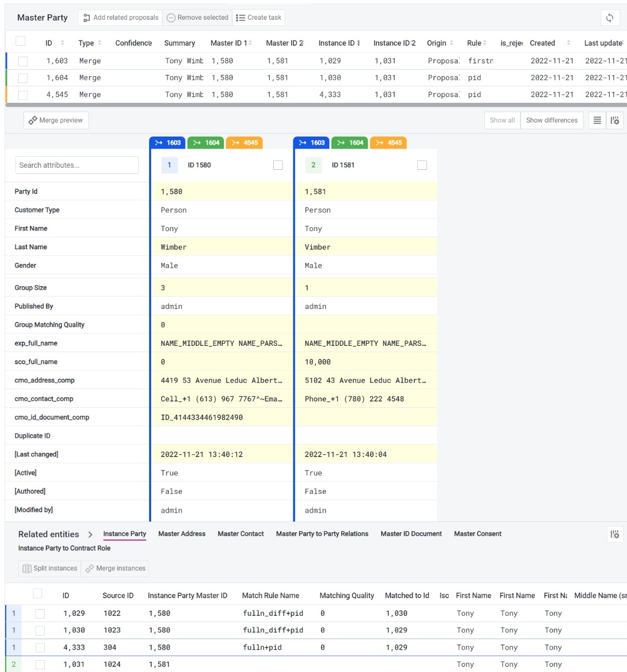Click the compact list view icon near Show differences

click(x=596, y=120)
